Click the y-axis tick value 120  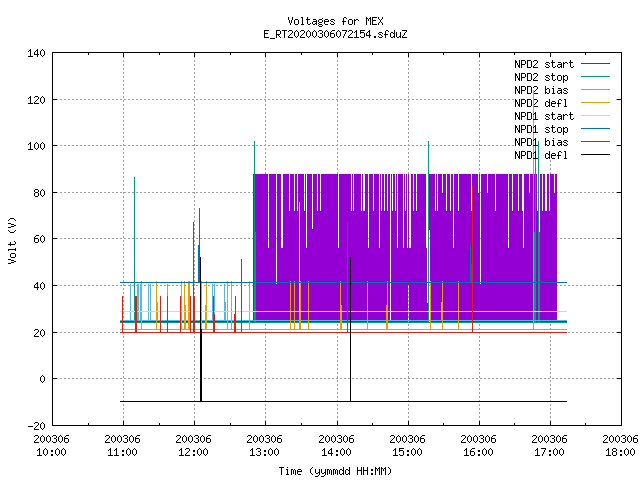click(x=36, y=100)
